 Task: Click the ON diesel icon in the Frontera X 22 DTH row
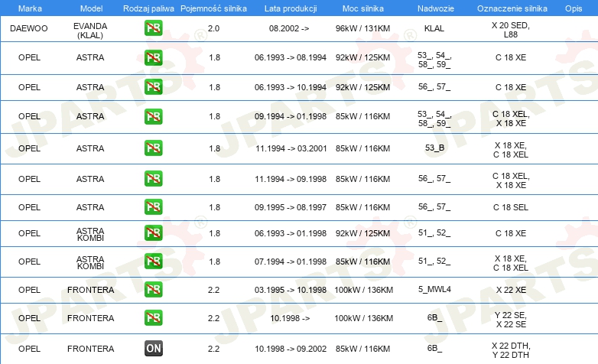(153, 349)
